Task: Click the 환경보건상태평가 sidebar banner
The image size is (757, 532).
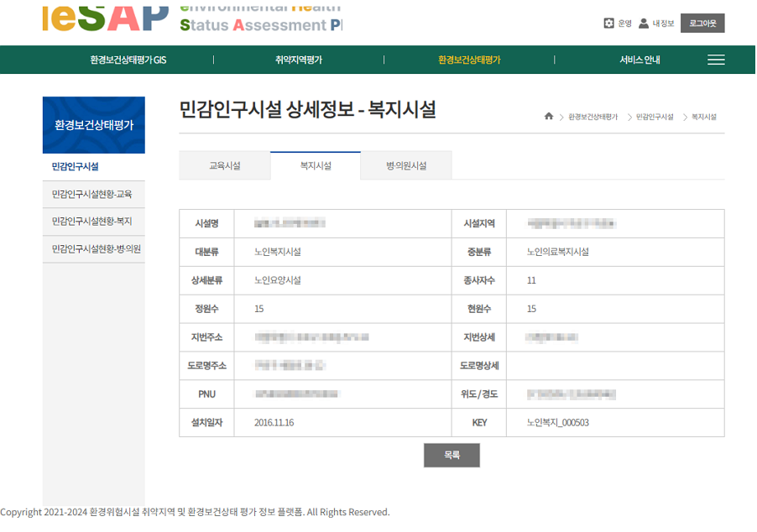Action: [94, 125]
